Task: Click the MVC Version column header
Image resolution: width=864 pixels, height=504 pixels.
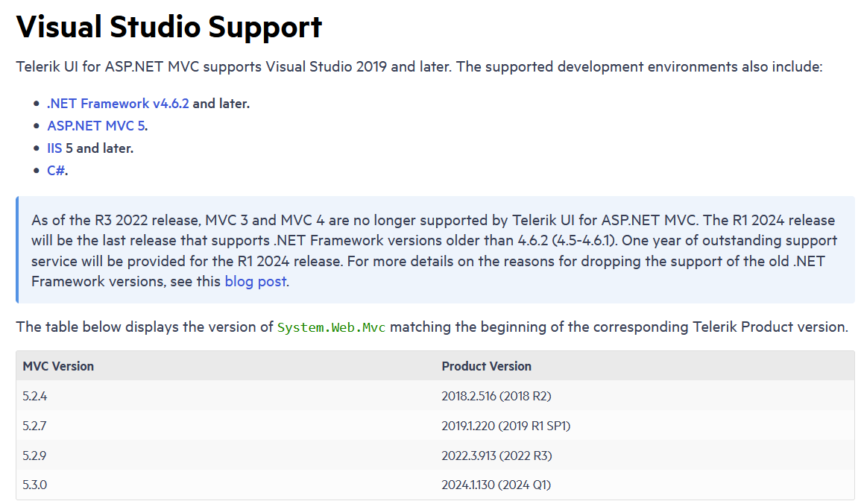Action: tap(59, 366)
